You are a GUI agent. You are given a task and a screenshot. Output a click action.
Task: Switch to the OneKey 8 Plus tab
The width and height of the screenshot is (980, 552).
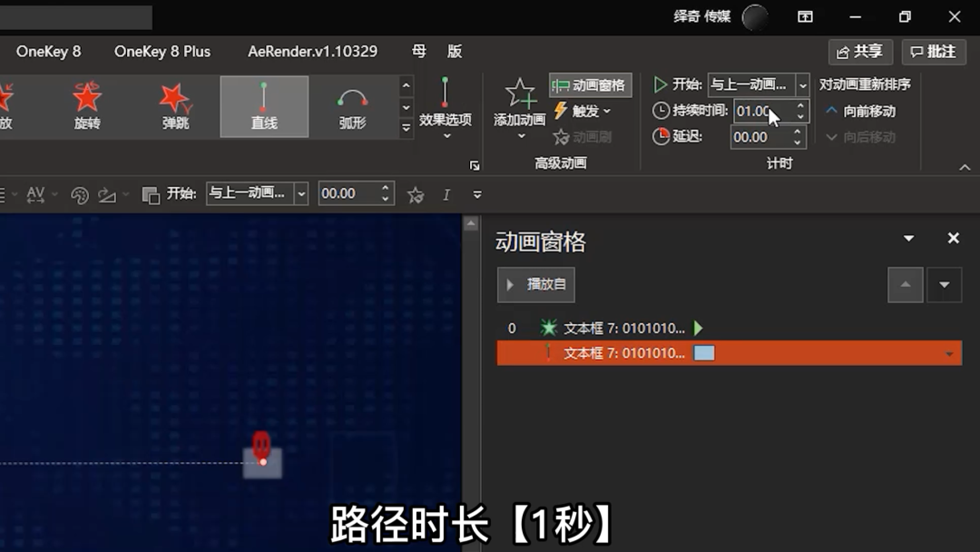click(162, 52)
